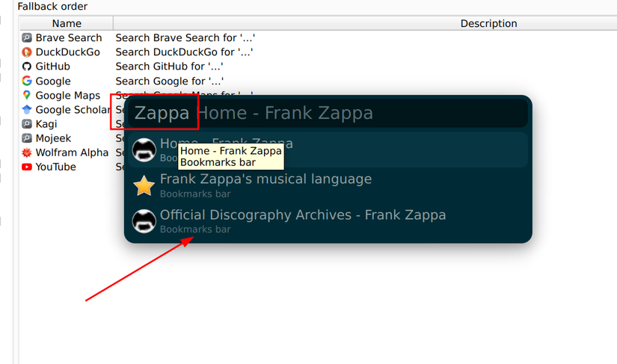Click the Kagi search icon
617x364 pixels.
pos(27,124)
